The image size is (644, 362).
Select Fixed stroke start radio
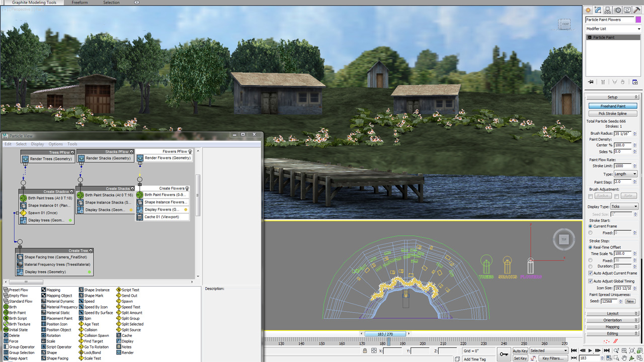tap(590, 233)
